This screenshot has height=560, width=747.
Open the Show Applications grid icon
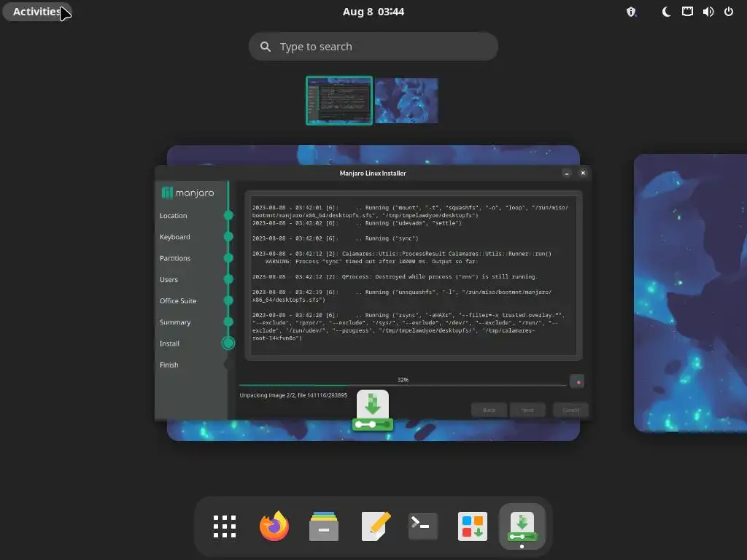click(225, 526)
